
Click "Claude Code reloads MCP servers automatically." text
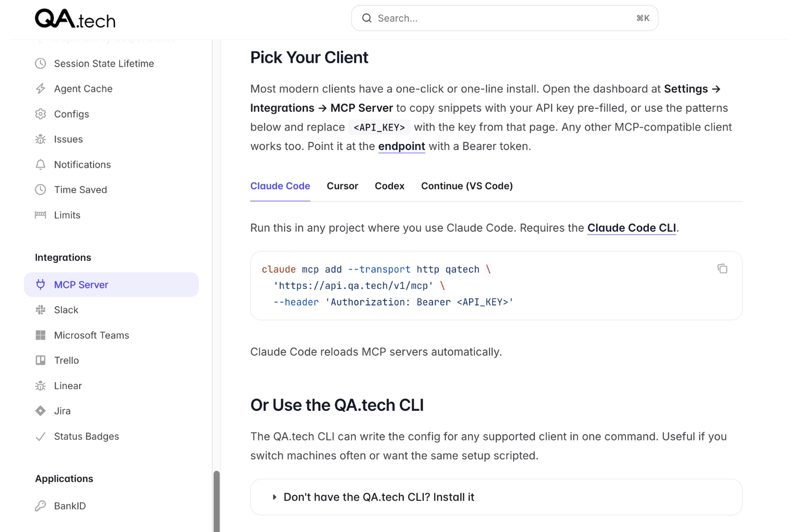pos(376,352)
